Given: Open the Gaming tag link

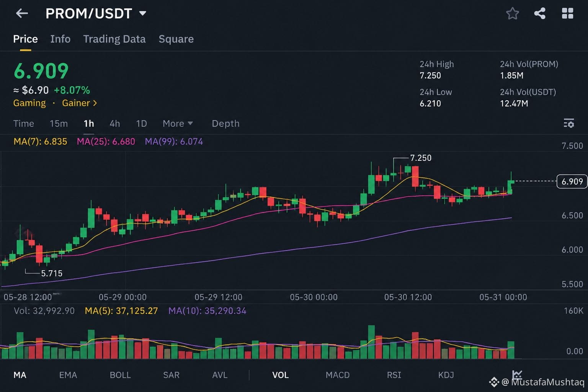Looking at the screenshot, I should [x=29, y=103].
